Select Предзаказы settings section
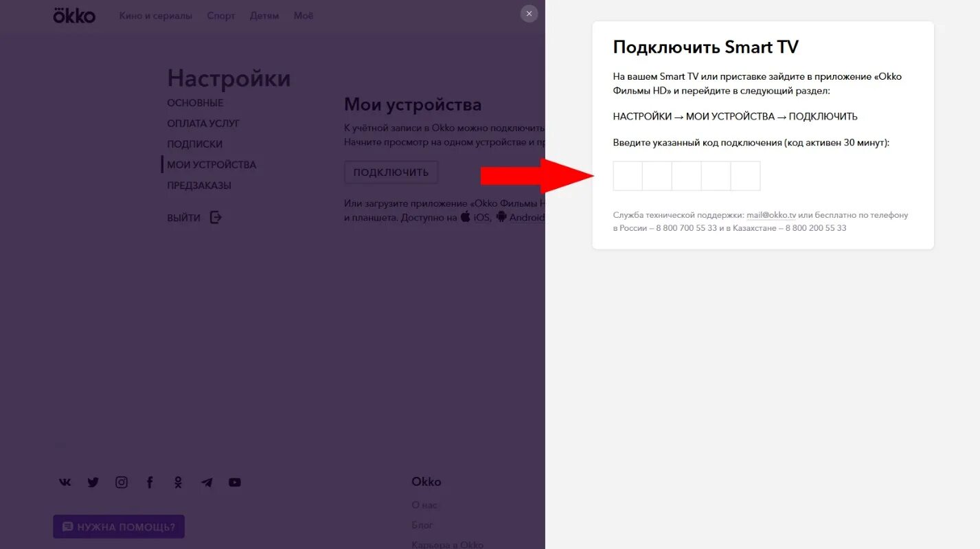Image resolution: width=980 pixels, height=549 pixels. (199, 186)
